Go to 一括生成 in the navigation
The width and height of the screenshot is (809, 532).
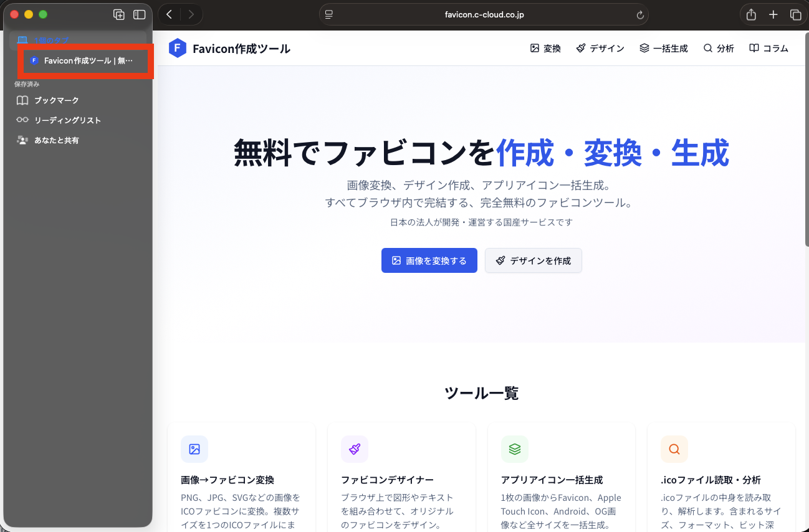[x=664, y=49]
